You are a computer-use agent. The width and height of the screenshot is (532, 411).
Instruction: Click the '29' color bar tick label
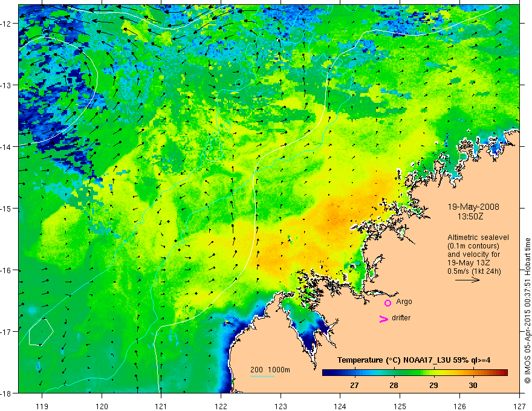(433, 385)
